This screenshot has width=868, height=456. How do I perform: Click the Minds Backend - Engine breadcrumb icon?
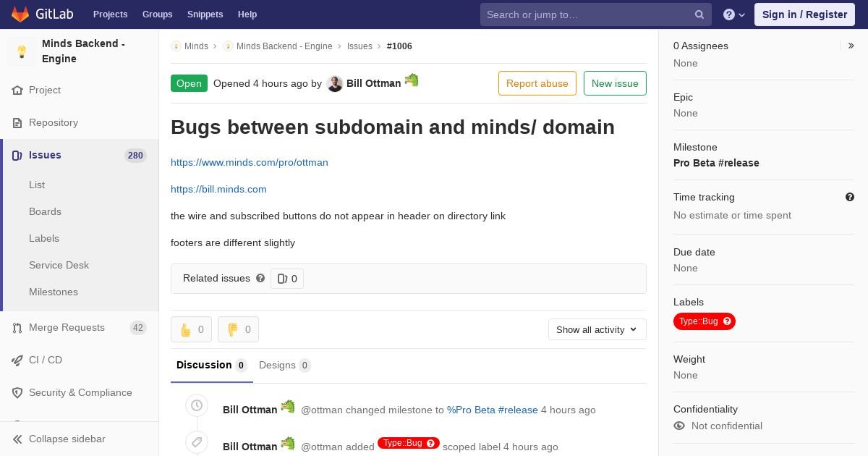coord(228,46)
